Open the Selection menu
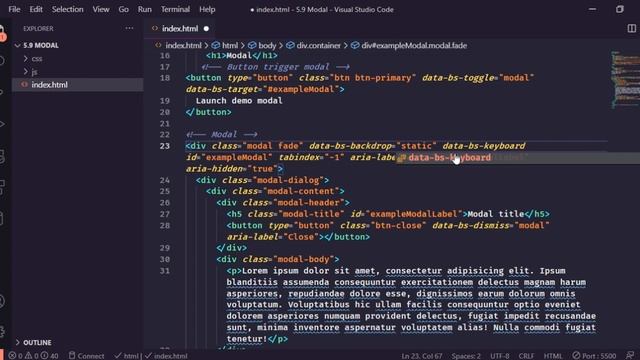Image resolution: width=640 pixels, height=360 pixels. coord(67,9)
